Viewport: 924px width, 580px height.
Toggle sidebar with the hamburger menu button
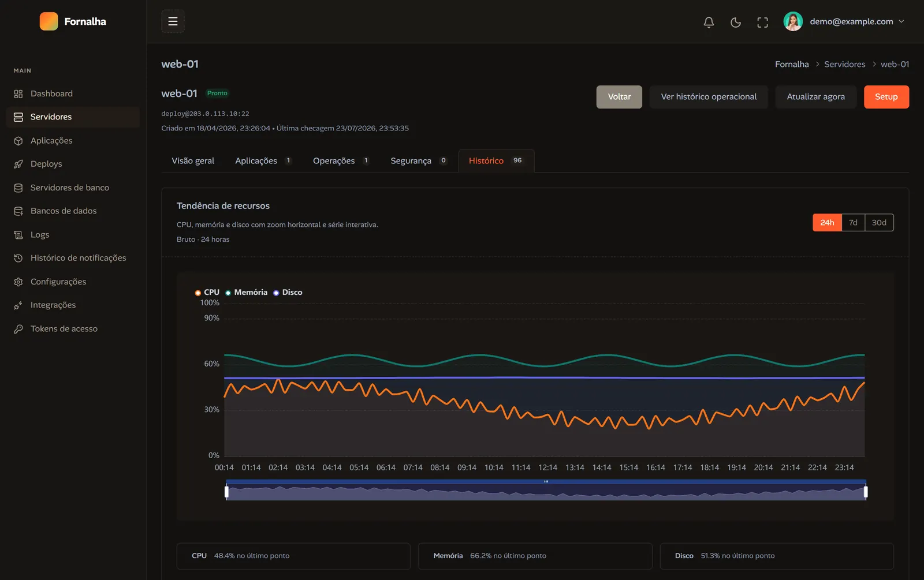click(173, 21)
